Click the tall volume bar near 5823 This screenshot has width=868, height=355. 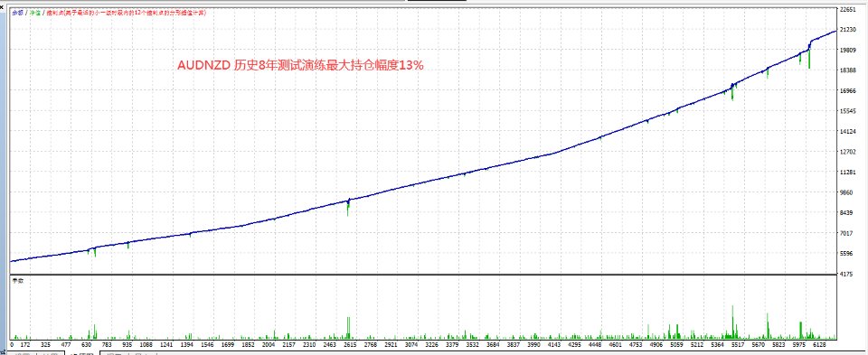click(x=768, y=326)
